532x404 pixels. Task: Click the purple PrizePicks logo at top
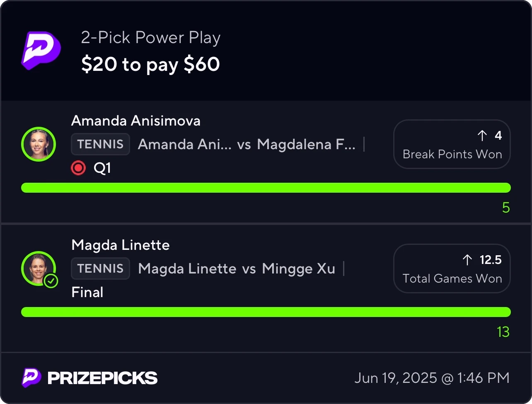[x=41, y=51]
